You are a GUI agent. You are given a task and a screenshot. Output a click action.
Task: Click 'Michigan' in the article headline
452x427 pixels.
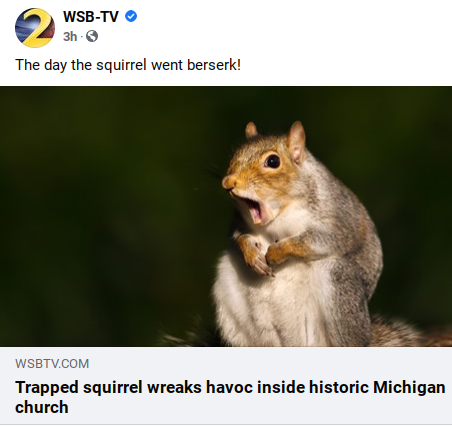click(409, 387)
